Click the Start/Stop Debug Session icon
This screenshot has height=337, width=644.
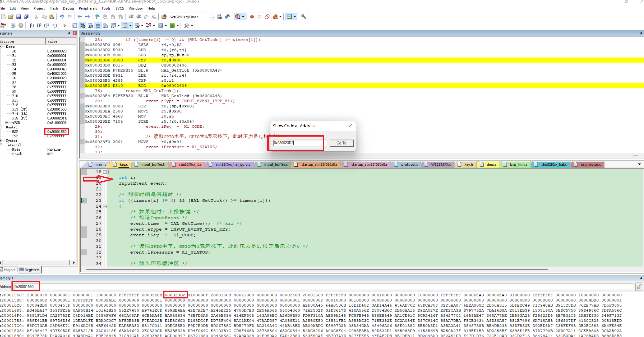237,17
